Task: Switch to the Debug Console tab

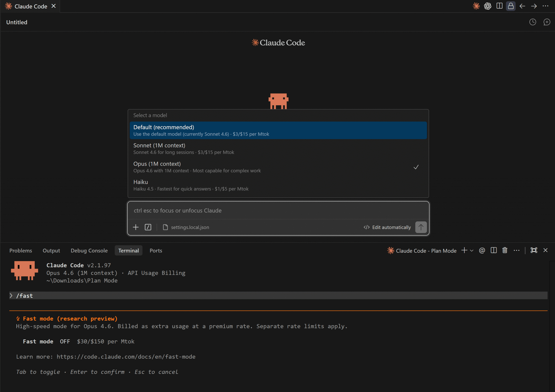Action: coord(89,251)
